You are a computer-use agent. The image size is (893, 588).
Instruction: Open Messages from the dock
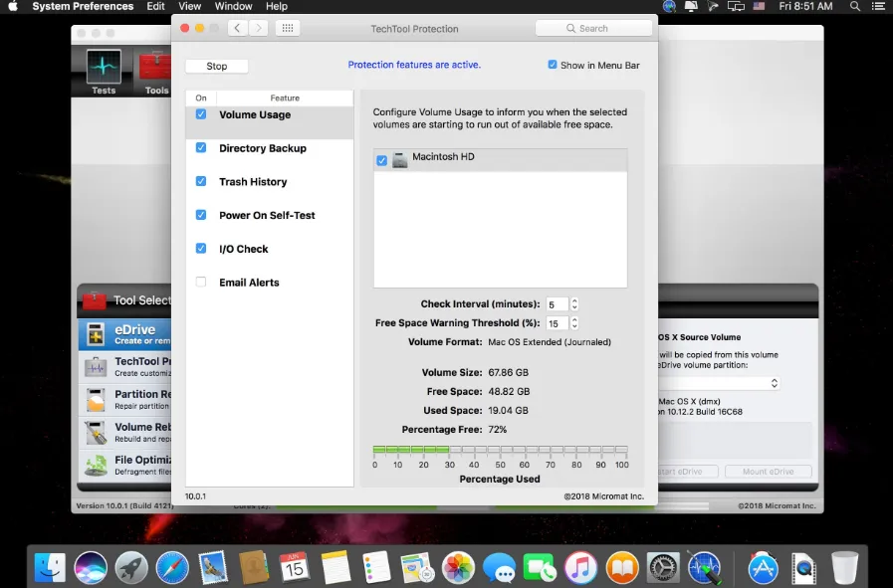(499, 567)
